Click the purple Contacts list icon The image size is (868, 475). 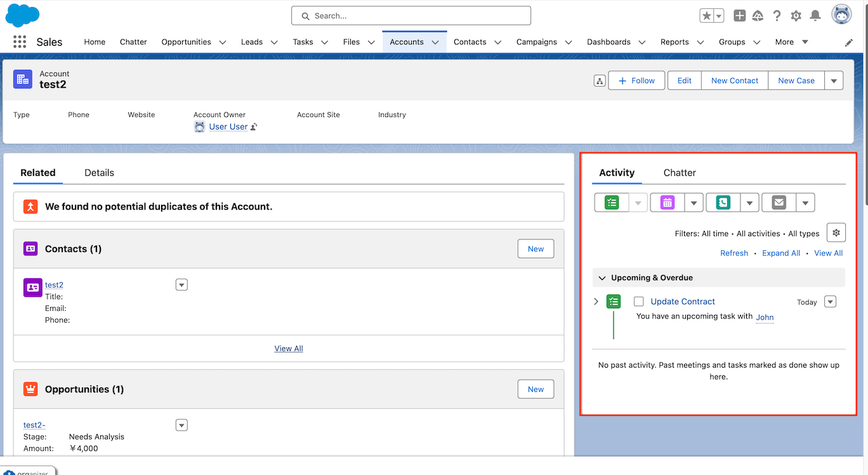pyautogui.click(x=30, y=249)
